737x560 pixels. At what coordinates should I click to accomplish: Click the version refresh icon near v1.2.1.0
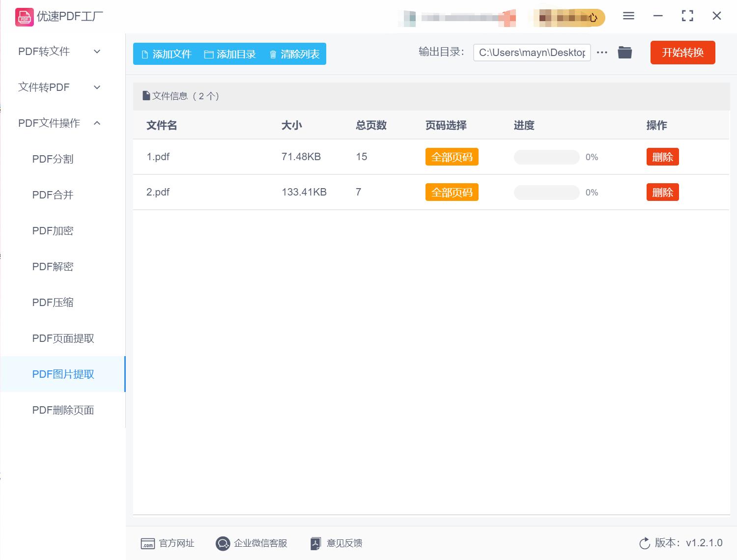[644, 543]
